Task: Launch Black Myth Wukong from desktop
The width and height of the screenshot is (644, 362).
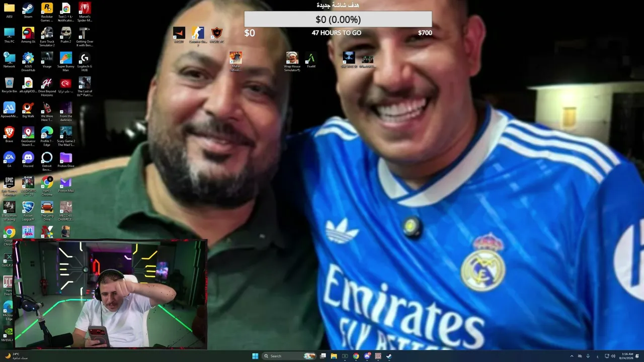Action: click(9, 211)
